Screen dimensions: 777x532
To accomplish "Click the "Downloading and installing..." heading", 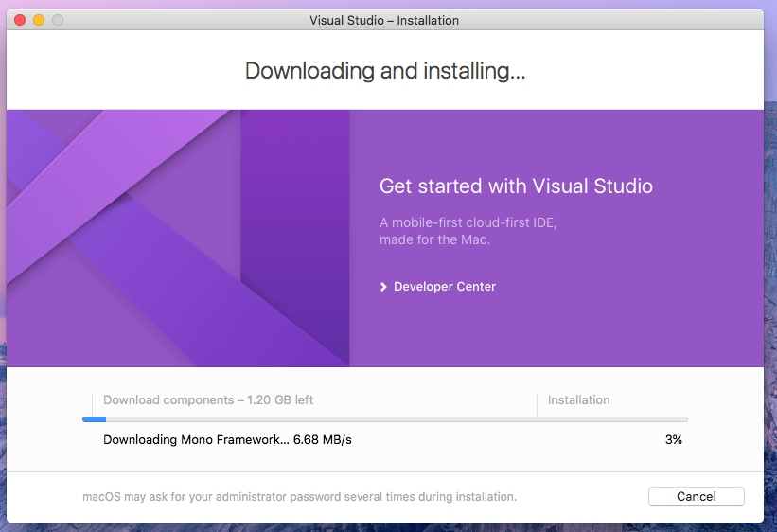I will (384, 71).
